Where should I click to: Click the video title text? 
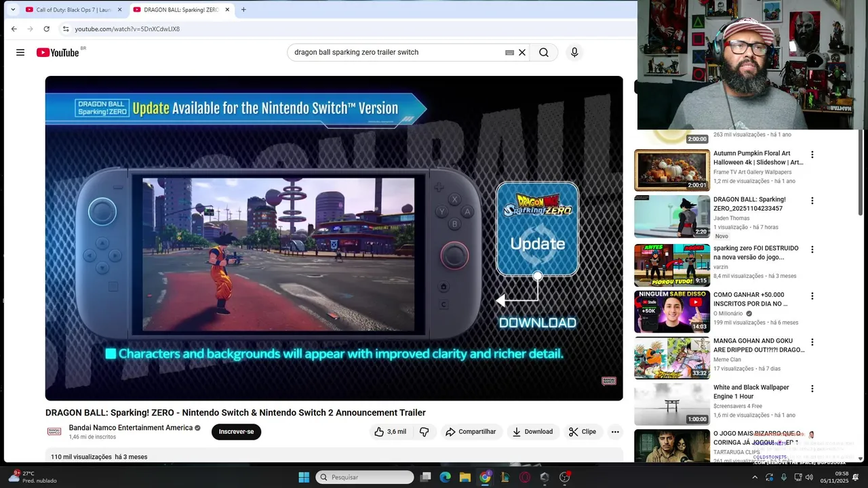pos(235,413)
